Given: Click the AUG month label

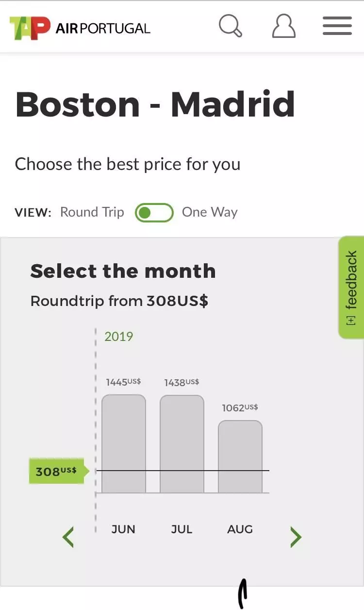Looking at the screenshot, I should [240, 529].
